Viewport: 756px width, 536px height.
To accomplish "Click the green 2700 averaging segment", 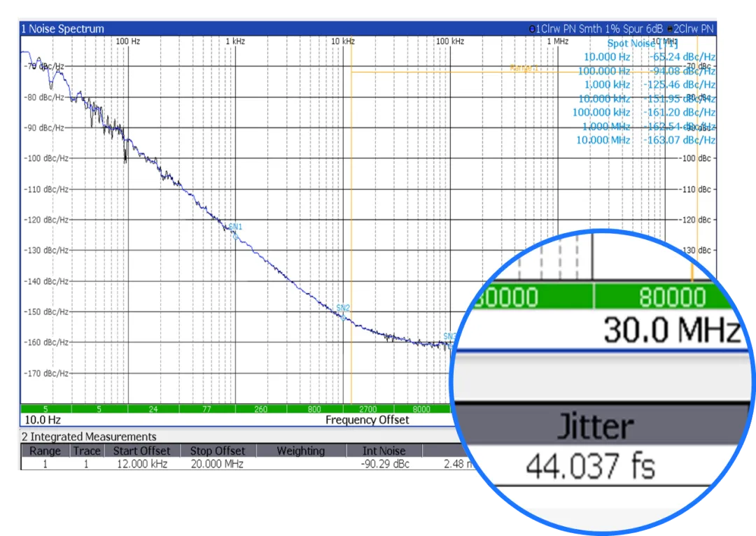I will (367, 409).
